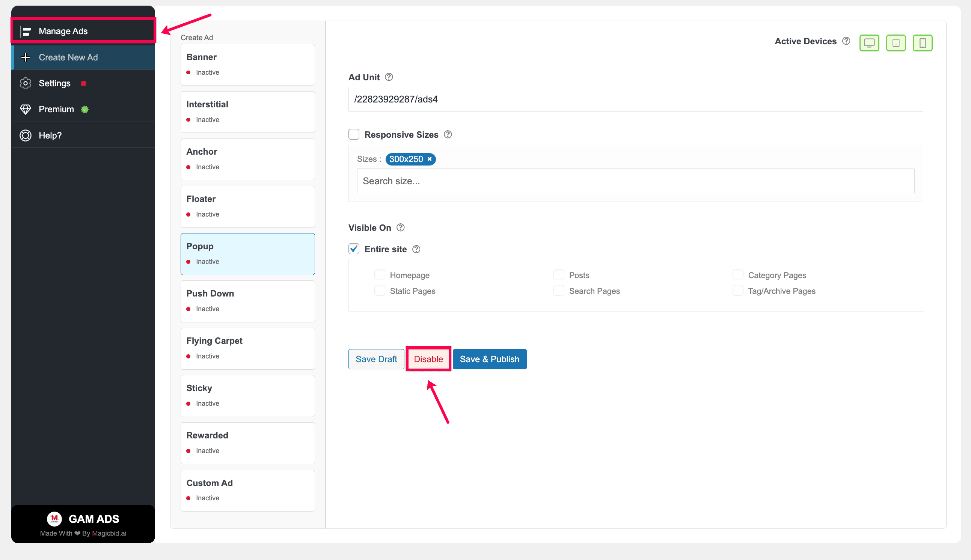Click the Help lifebuoy icon in sidebar

[x=26, y=135]
